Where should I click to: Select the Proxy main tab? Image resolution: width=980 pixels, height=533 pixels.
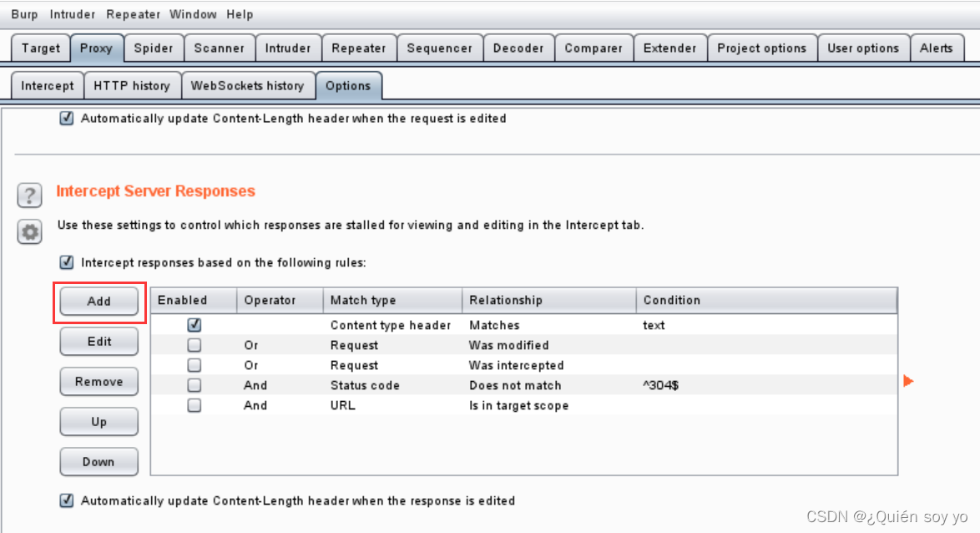pos(96,48)
